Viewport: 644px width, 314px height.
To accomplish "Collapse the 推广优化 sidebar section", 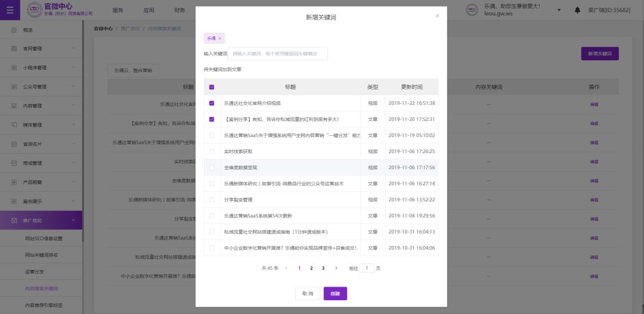I will [x=73, y=220].
